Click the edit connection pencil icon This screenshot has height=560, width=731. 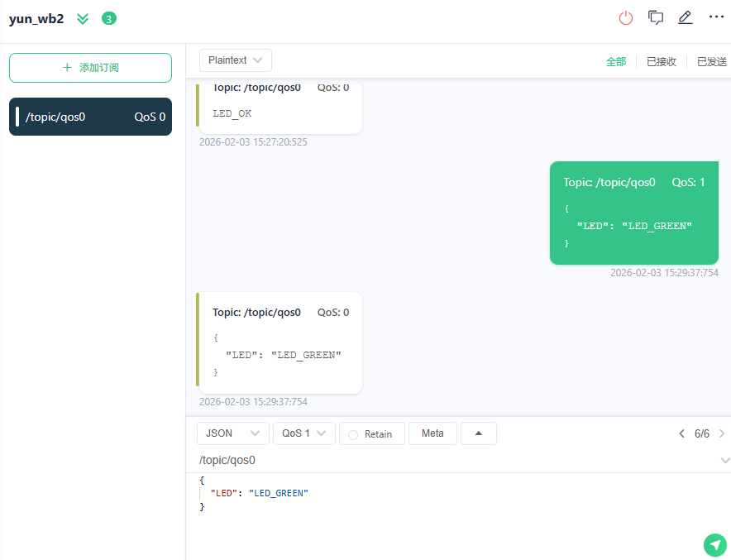click(x=685, y=17)
